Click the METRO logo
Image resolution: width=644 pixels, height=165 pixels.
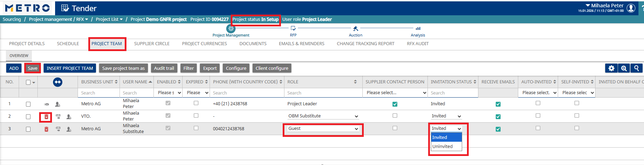click(x=27, y=8)
